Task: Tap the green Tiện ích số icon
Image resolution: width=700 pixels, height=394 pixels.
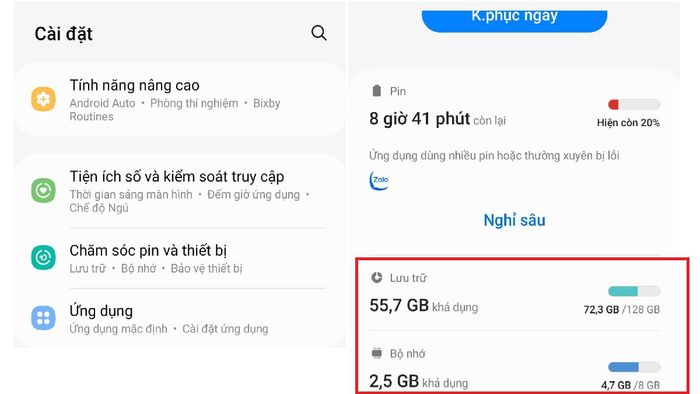Action: click(x=43, y=190)
